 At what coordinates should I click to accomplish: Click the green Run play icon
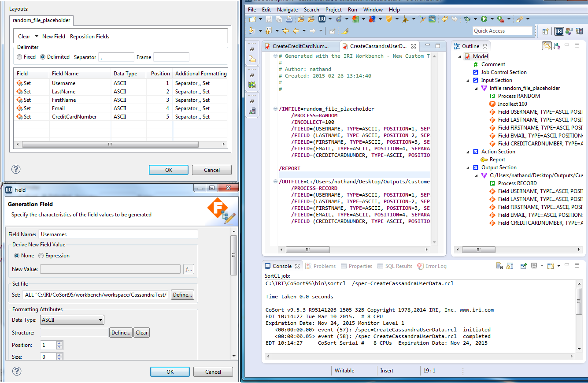(484, 19)
